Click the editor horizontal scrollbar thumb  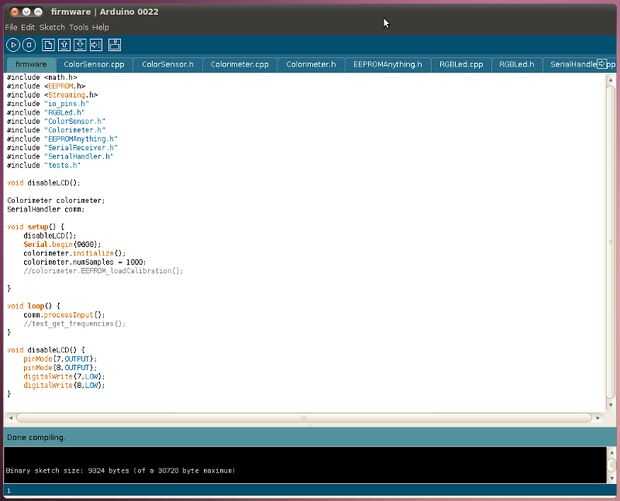[304, 418]
